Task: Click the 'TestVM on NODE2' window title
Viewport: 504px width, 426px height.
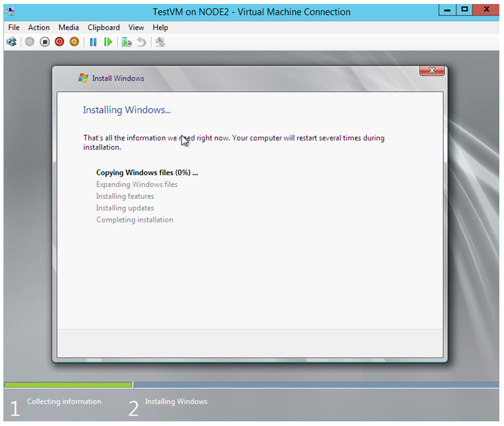Action: (x=251, y=12)
